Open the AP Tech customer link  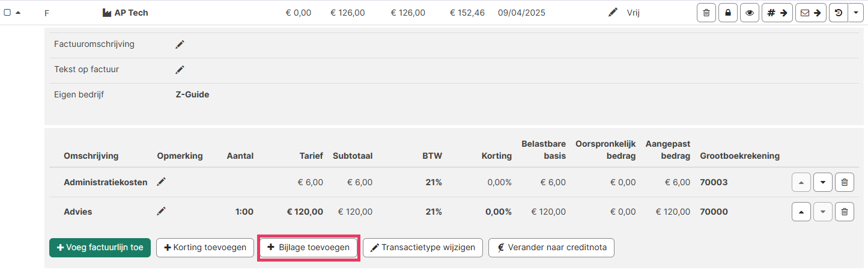coord(131,13)
